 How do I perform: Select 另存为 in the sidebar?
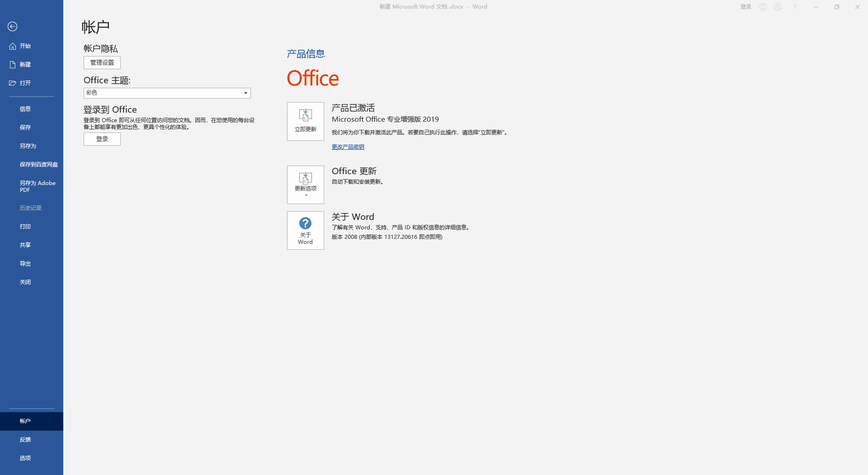[x=32, y=146]
